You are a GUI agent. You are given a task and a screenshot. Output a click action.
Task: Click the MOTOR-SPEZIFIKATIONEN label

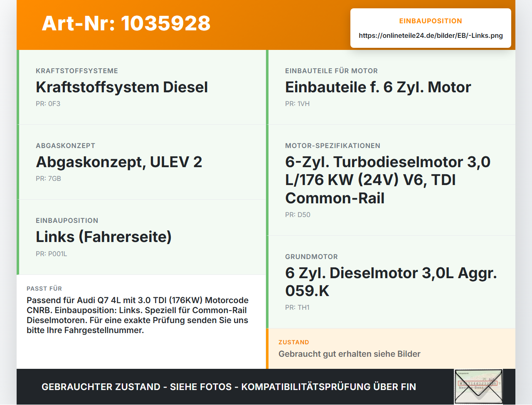(332, 146)
